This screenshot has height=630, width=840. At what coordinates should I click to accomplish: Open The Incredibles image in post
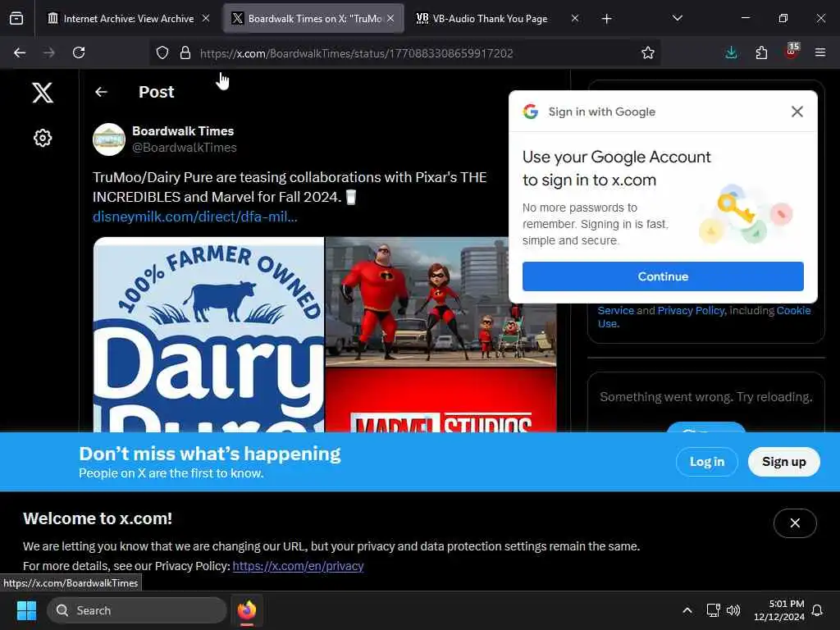click(441, 302)
